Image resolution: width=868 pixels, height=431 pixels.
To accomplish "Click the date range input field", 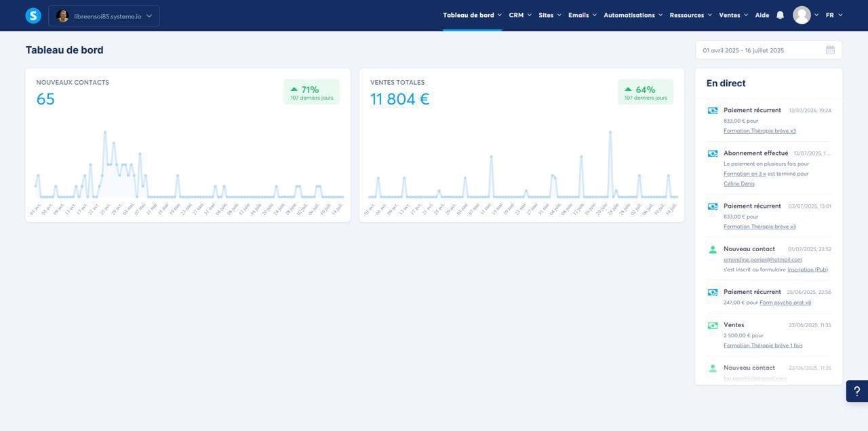I will click(x=768, y=50).
